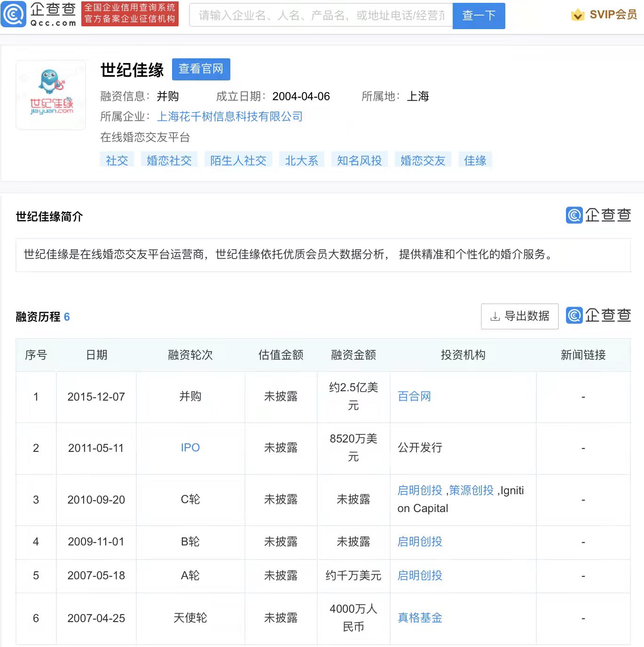The height and width of the screenshot is (647, 644).
Task: Open the 策源创投 investor link
Action: [x=471, y=490]
